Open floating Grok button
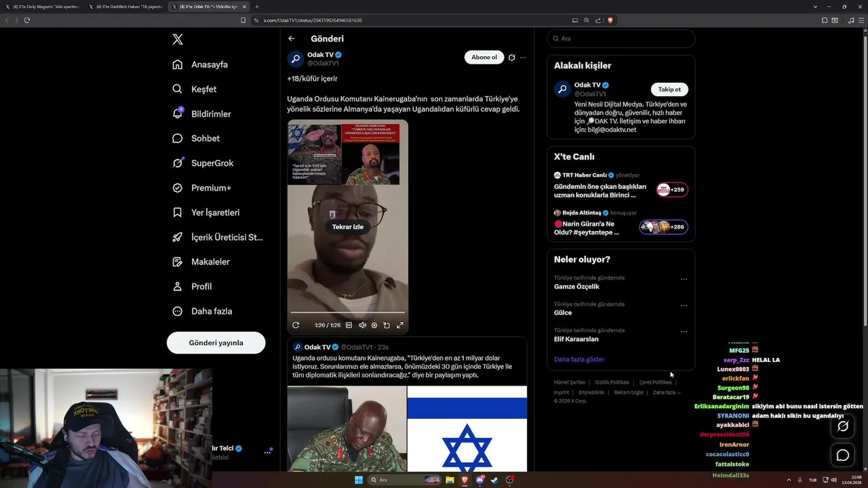This screenshot has width=868, height=488. pos(843,426)
